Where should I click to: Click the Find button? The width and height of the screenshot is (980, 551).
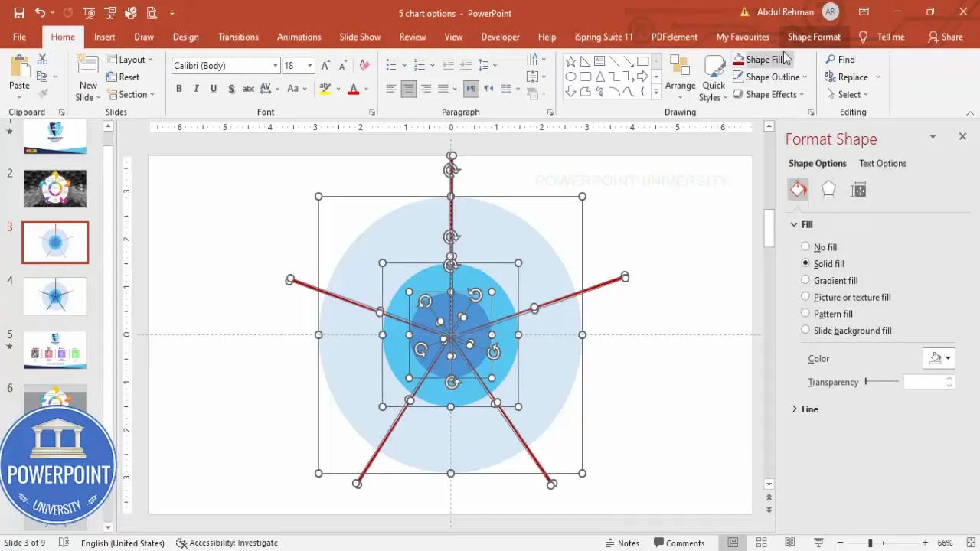pos(840,60)
